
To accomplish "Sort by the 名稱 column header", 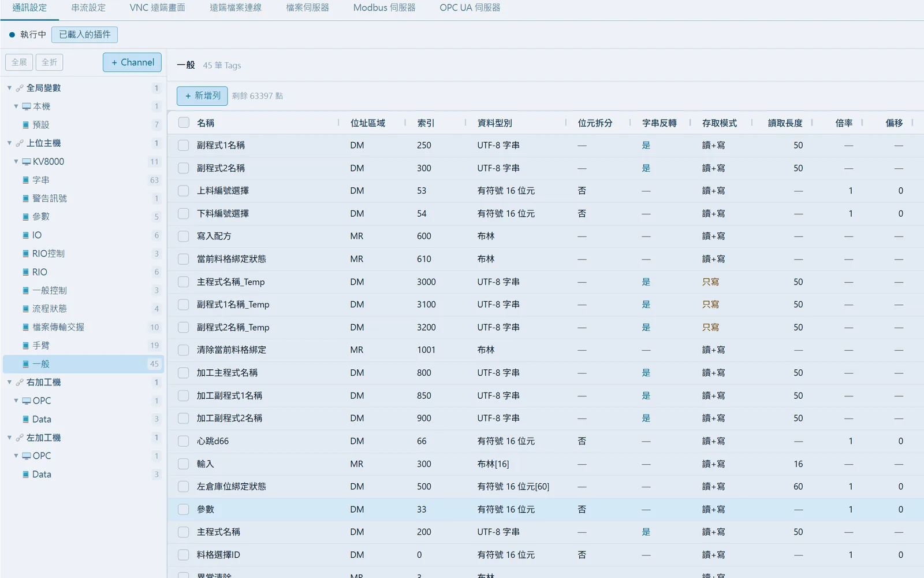I will [x=206, y=123].
